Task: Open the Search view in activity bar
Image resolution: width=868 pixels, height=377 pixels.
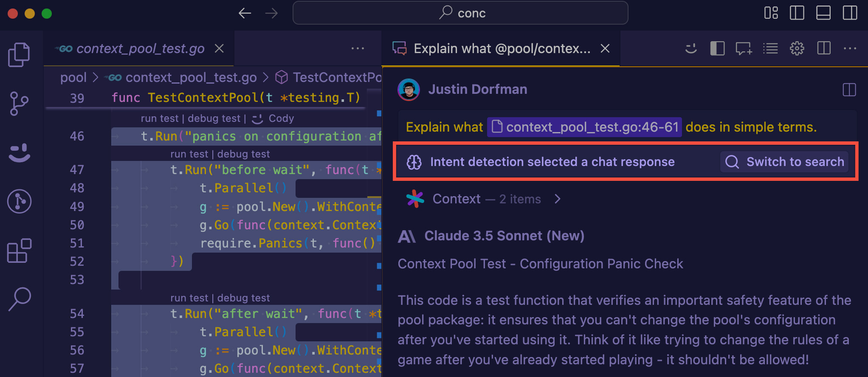Action: tap(19, 299)
